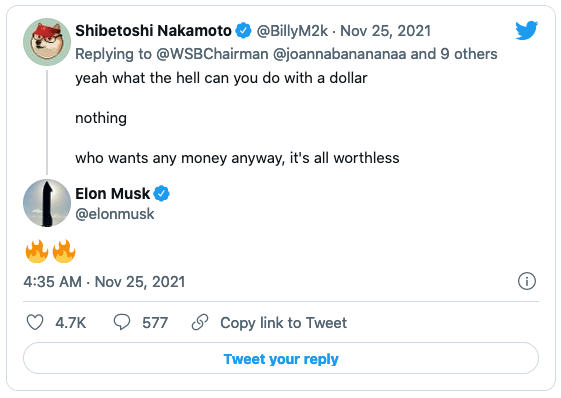Click the Elon Musk display name
This screenshot has height=398, width=561.
tap(112, 194)
